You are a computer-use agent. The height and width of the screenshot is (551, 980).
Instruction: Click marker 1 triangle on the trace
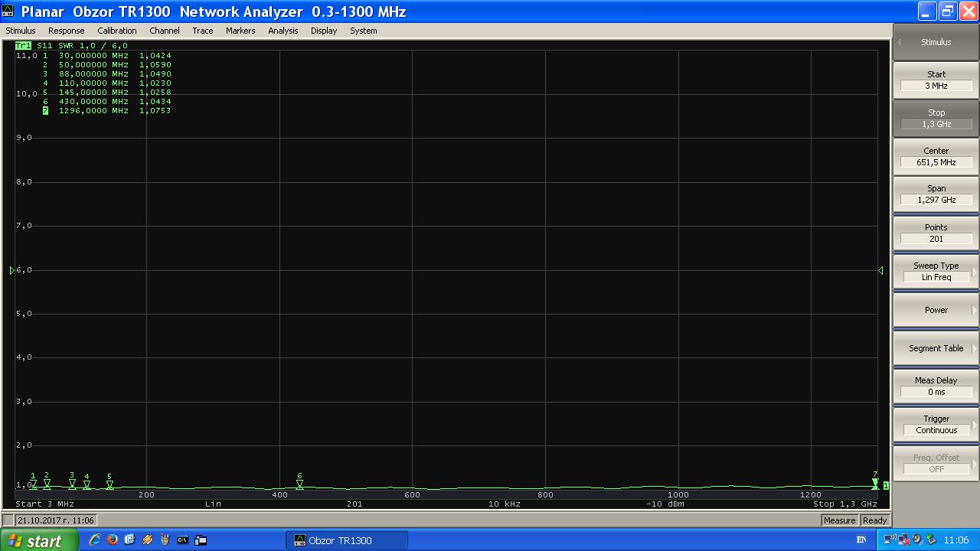33,484
